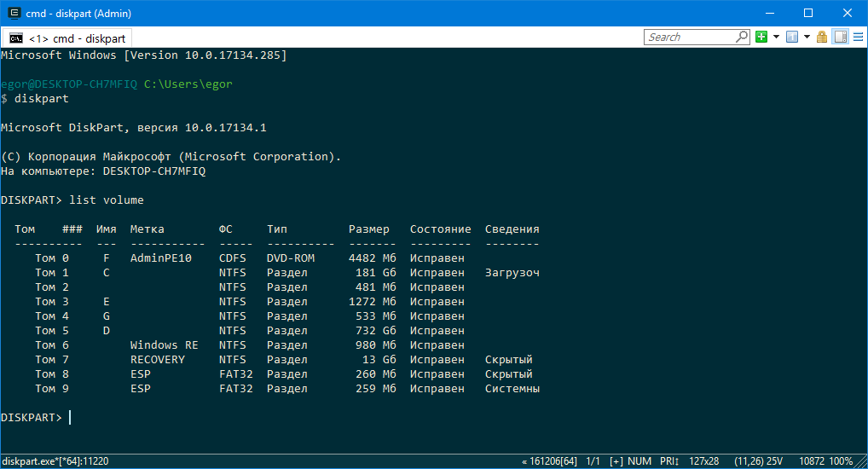Click the '127x28' console size status entry
Viewport: 868px width, 469px height.
[x=704, y=461]
